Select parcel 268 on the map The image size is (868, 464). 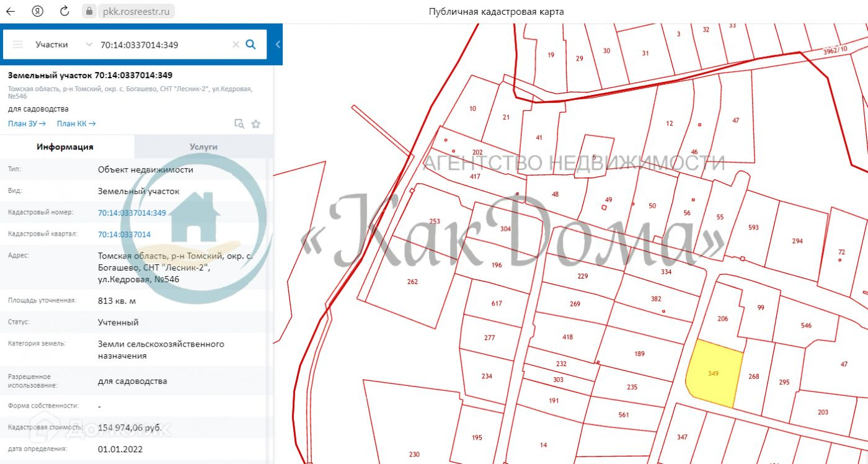pos(754,377)
